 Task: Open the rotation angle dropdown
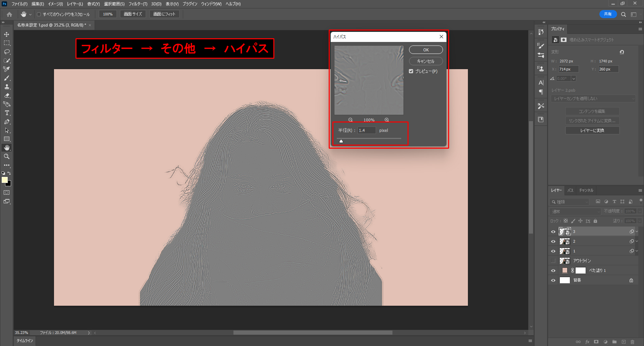(x=574, y=79)
